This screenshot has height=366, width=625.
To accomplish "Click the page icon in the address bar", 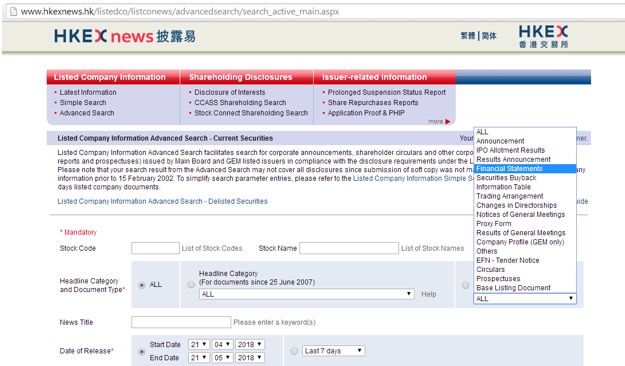I will coord(13,12).
